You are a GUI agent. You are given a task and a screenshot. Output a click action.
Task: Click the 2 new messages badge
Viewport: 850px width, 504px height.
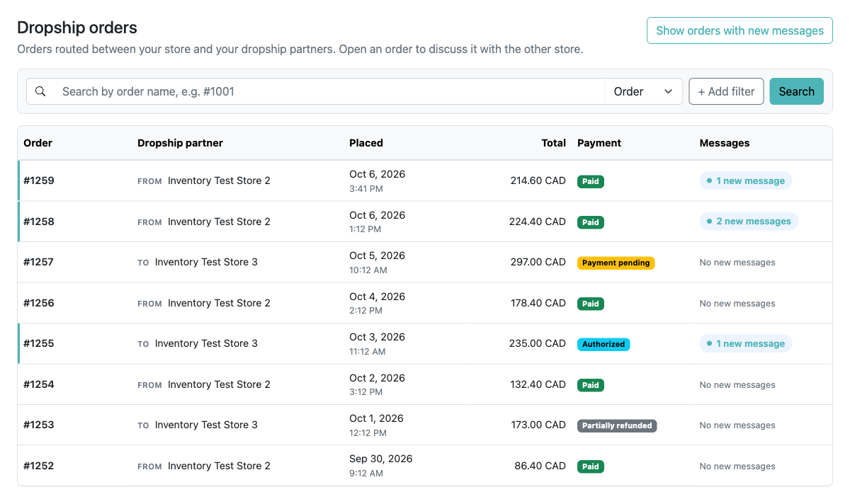click(x=749, y=222)
